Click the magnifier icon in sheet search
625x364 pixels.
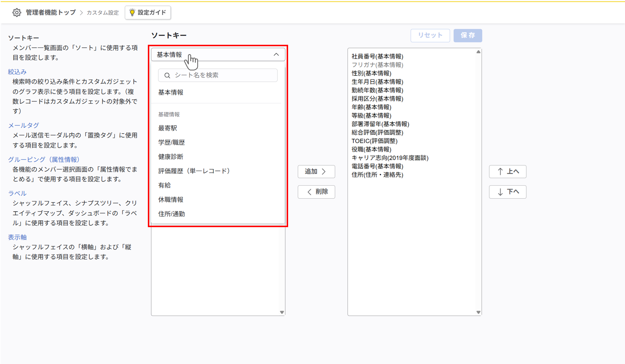167,75
